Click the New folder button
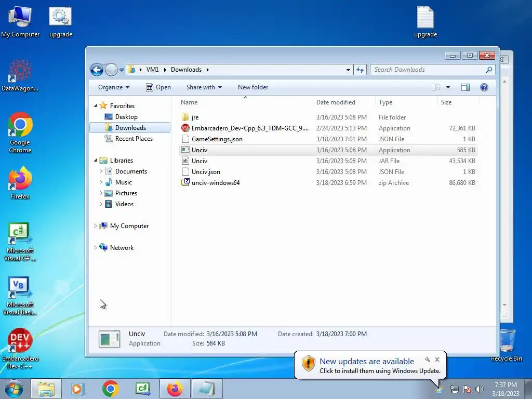This screenshot has width=532, height=399. click(x=253, y=87)
